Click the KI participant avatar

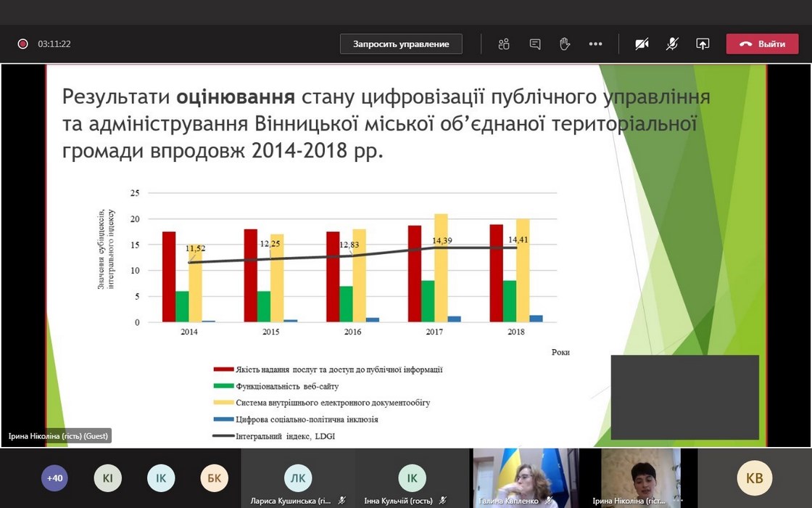[107, 478]
